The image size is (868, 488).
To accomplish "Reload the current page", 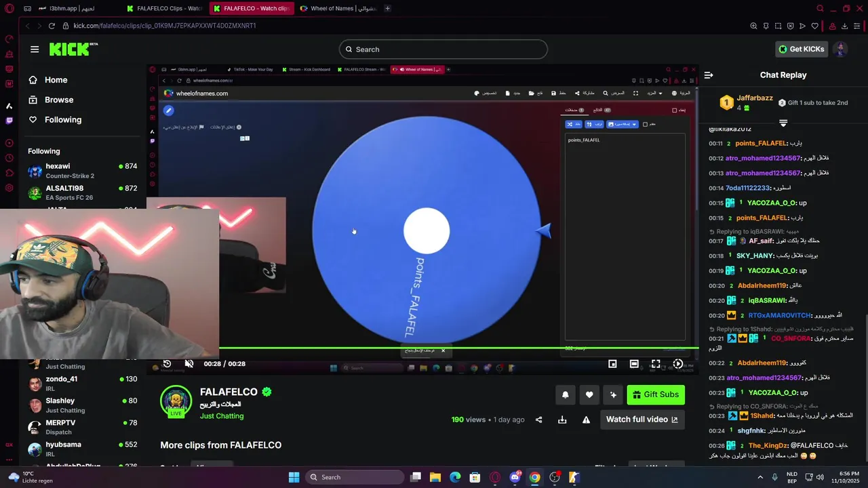I will point(52,26).
